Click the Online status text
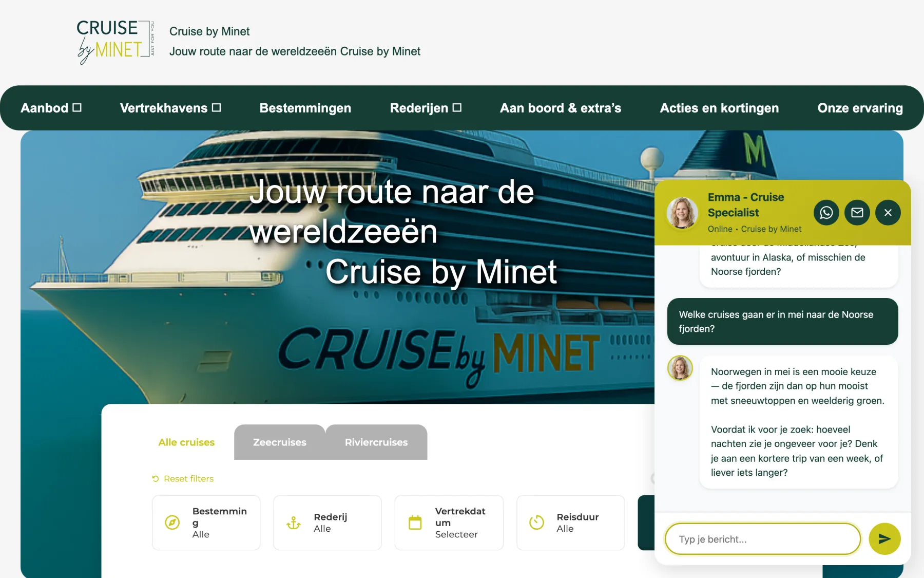924x578 pixels. [x=720, y=229]
